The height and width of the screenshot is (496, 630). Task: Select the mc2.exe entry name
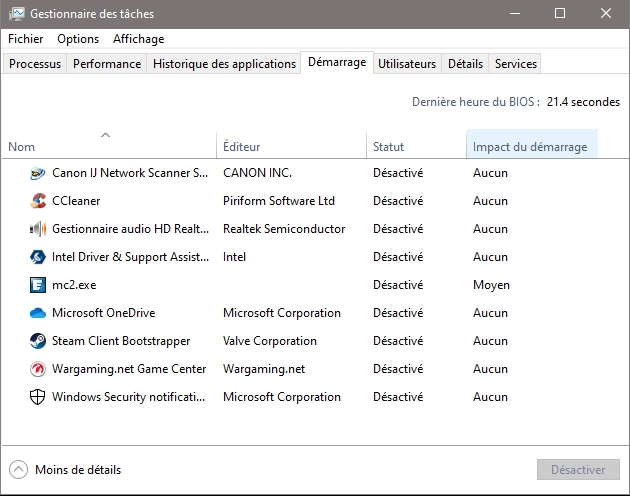[74, 285]
